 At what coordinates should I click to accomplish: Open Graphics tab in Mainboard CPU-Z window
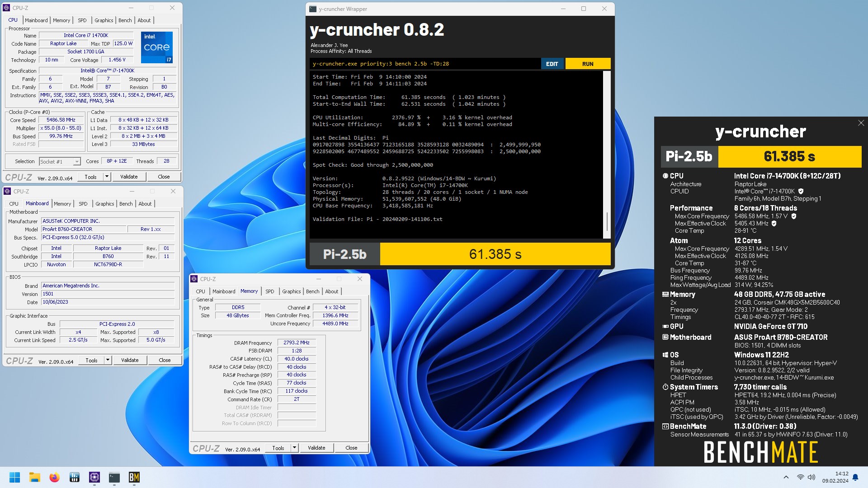pyautogui.click(x=105, y=204)
